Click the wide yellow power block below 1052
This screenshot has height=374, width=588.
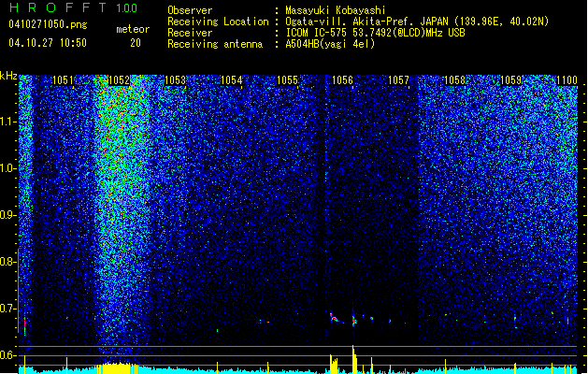(119, 368)
